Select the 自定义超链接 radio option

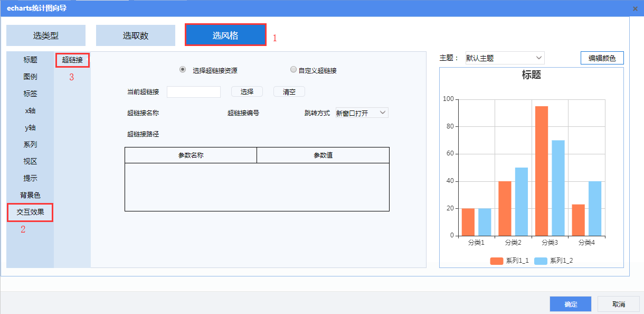(x=293, y=70)
